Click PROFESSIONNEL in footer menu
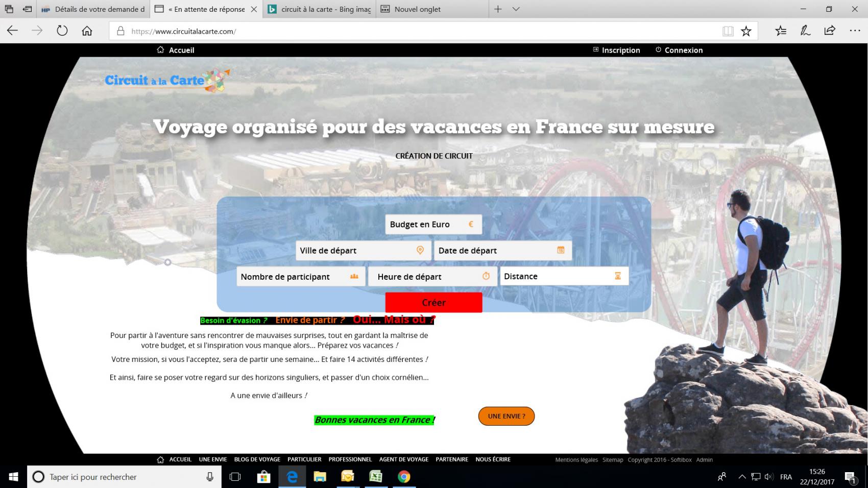Screen dimensions: 868x488 click(350, 459)
